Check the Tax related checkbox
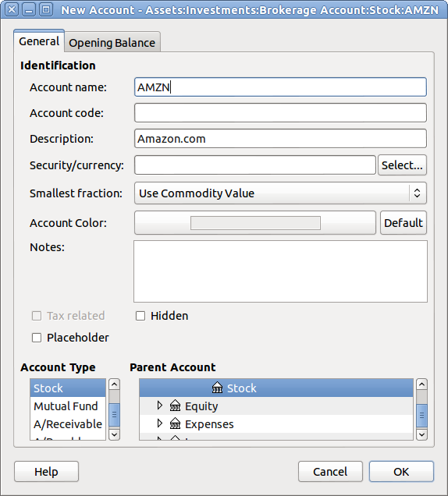 [x=37, y=316]
